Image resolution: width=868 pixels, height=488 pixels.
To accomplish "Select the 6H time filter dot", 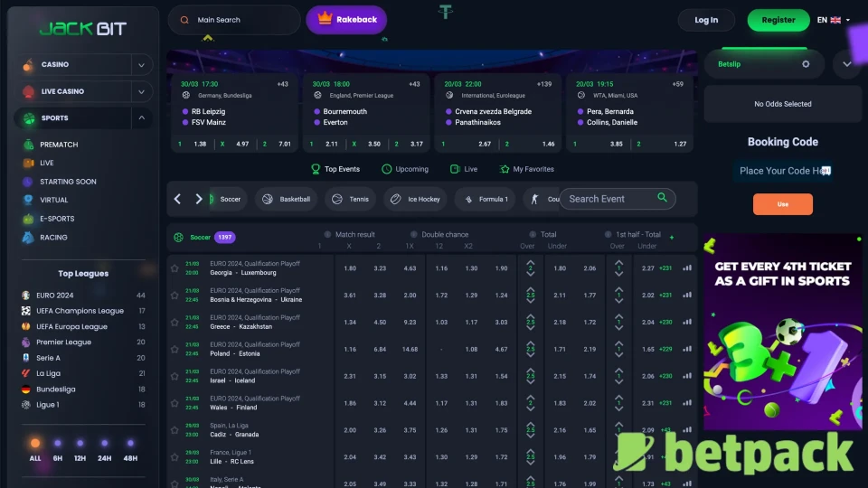I will click(58, 443).
